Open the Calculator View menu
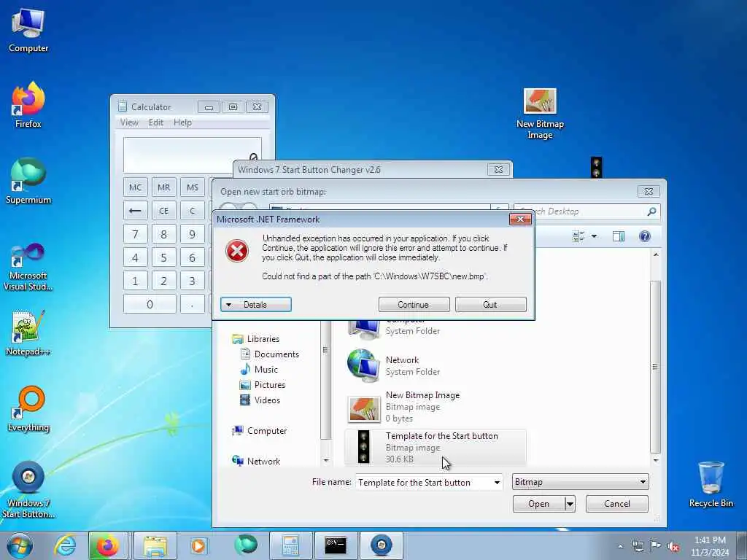This screenshot has height=560, width=747. pyautogui.click(x=129, y=122)
